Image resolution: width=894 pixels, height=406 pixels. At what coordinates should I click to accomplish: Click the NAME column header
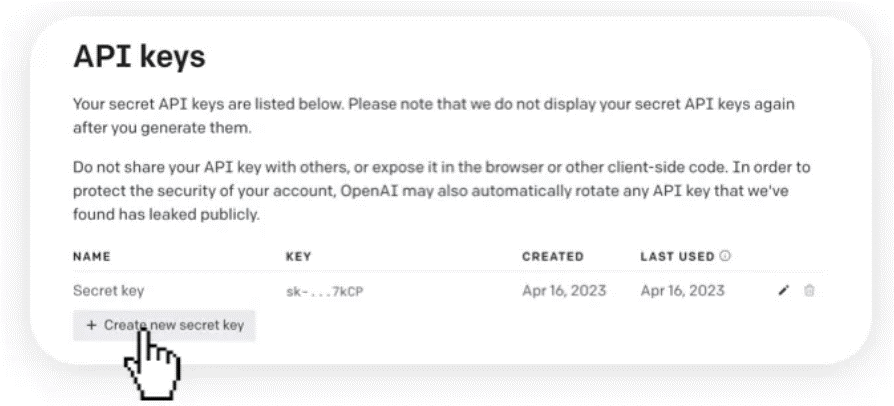coord(92,257)
